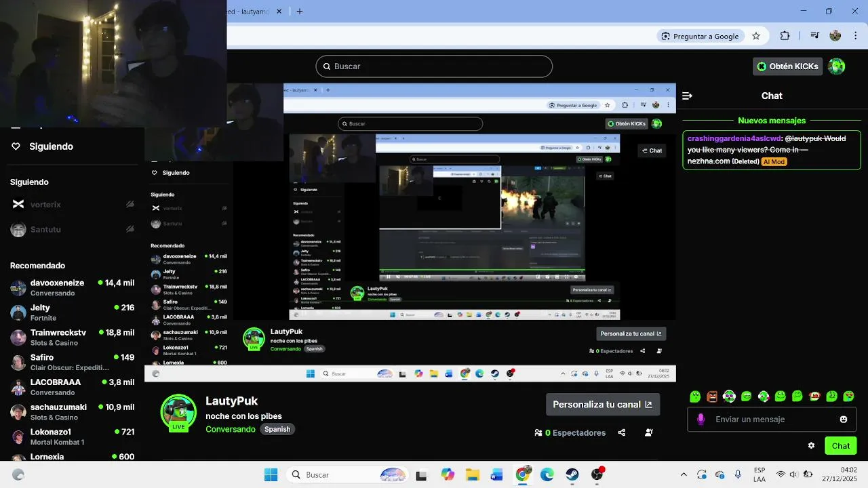Select the angry brown face emote
The height and width of the screenshot is (488, 868).
(x=712, y=396)
